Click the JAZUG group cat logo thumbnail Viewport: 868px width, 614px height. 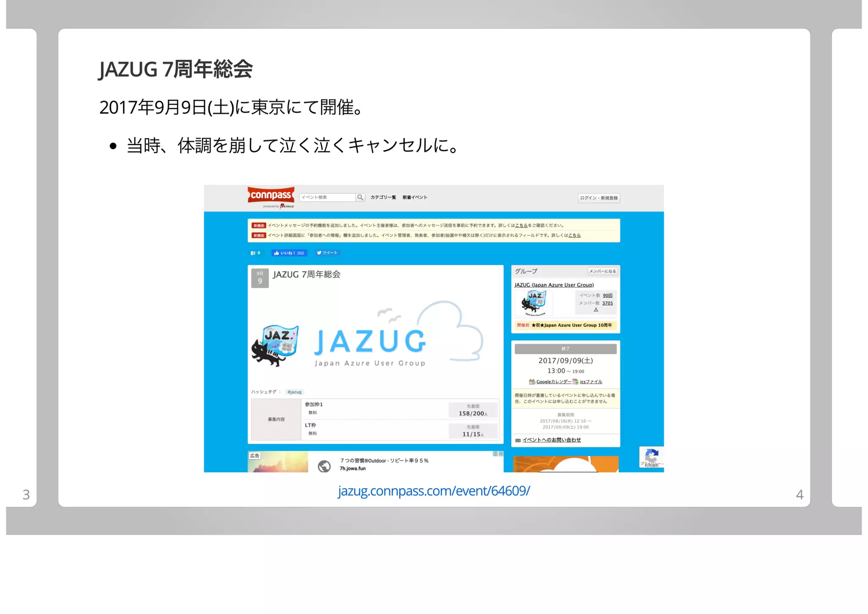point(533,303)
